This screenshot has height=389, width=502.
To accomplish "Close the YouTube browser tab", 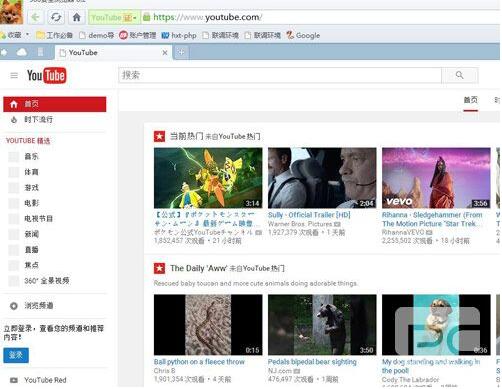I will [x=165, y=53].
